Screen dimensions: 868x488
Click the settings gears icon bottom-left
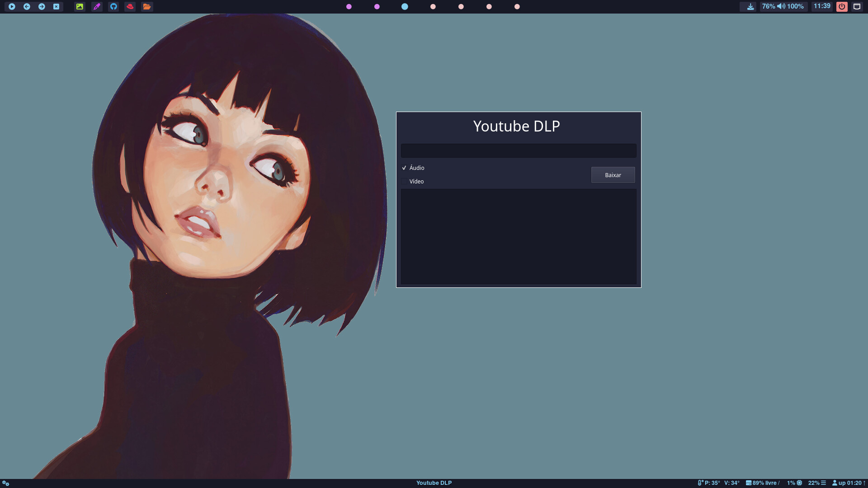pyautogui.click(x=6, y=483)
